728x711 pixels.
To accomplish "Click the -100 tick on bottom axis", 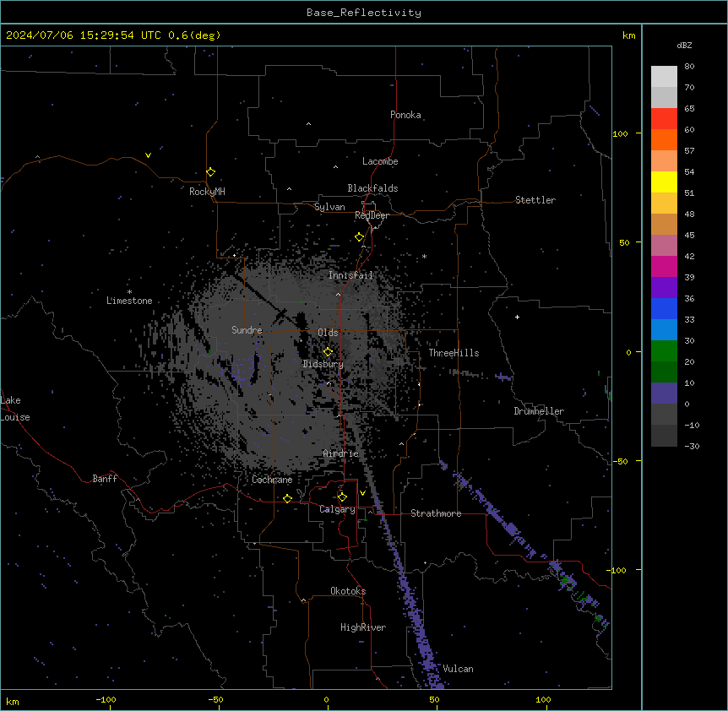I will (106, 699).
